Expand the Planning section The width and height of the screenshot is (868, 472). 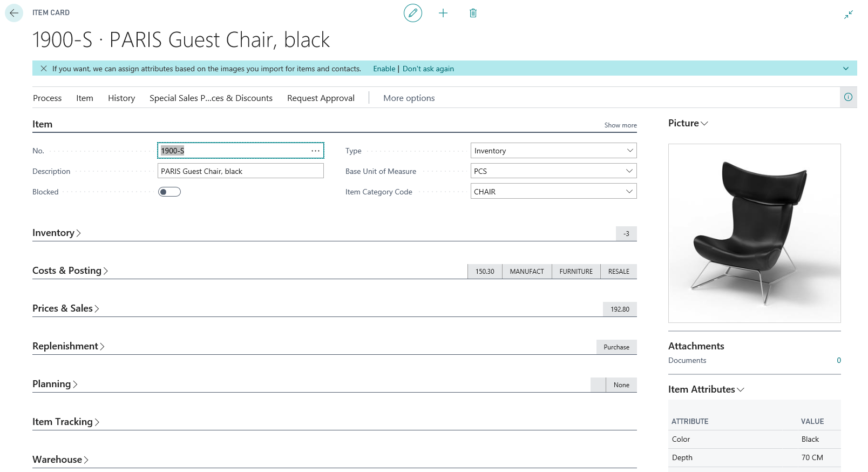pyautogui.click(x=55, y=384)
